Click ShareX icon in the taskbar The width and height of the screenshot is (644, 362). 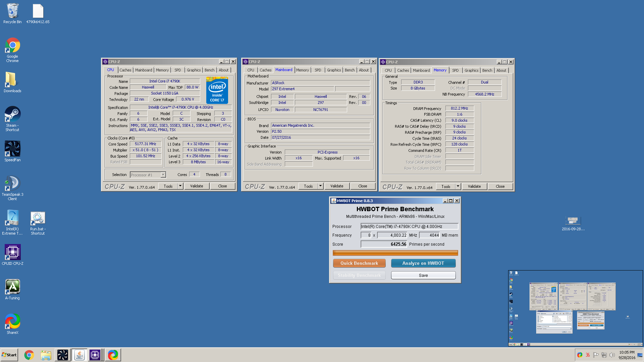pos(113,355)
